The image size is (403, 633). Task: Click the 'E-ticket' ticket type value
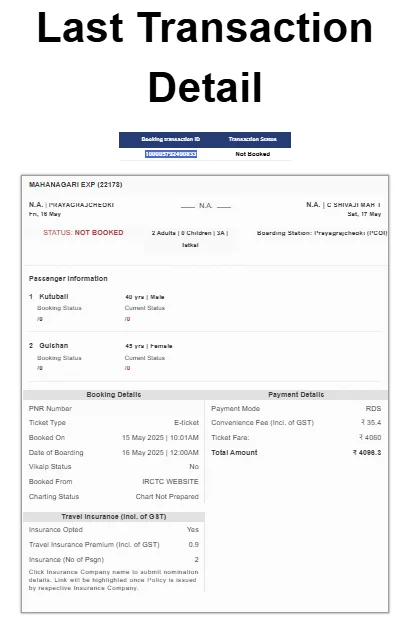point(187,423)
